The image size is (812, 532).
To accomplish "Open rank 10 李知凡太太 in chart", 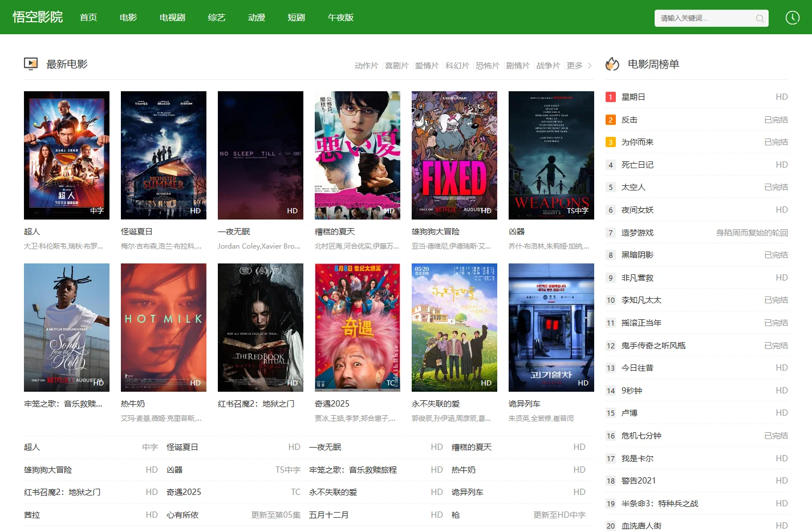I will point(697,300).
